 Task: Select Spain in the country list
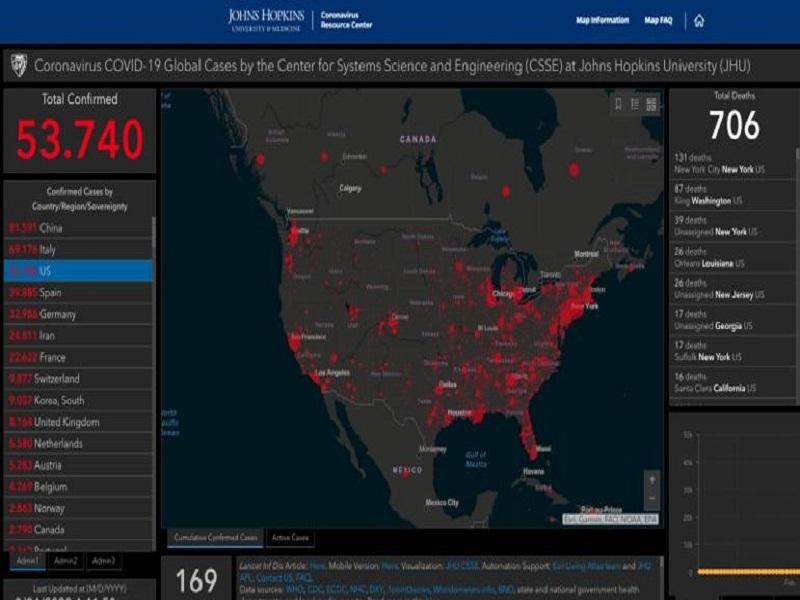coord(78,292)
